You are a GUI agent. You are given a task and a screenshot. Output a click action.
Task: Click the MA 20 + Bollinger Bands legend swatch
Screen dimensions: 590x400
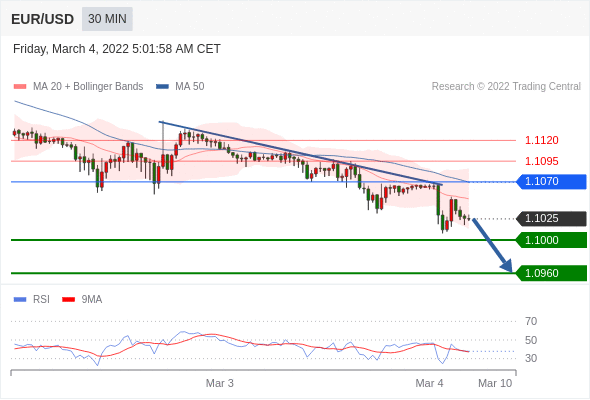[20, 87]
